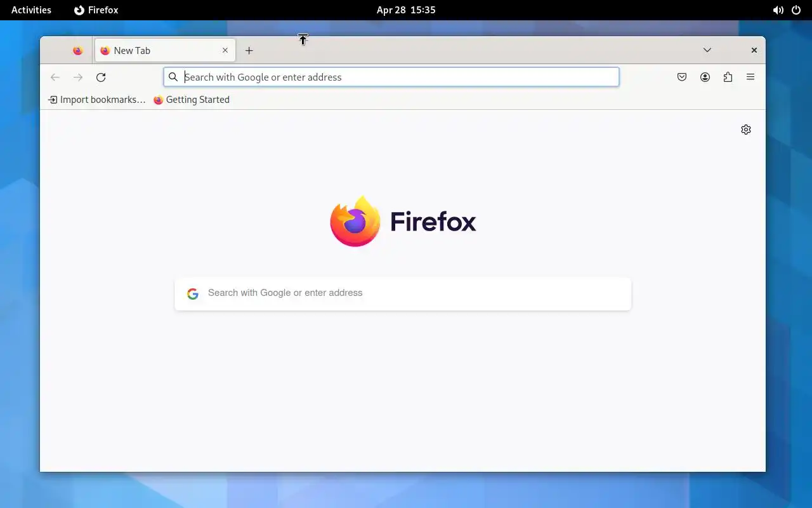Open the Extensions puzzle icon
The image size is (812, 508).
click(x=728, y=77)
